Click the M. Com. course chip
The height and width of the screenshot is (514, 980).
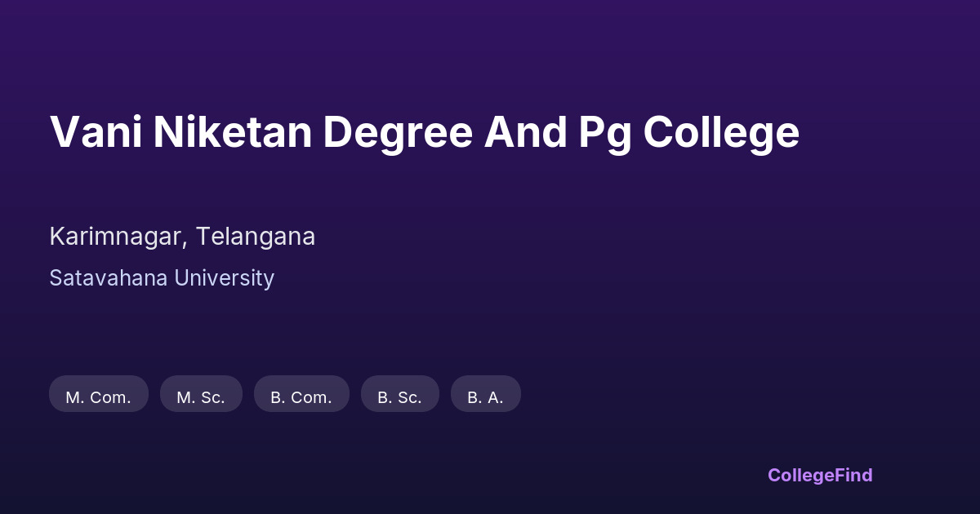click(98, 397)
